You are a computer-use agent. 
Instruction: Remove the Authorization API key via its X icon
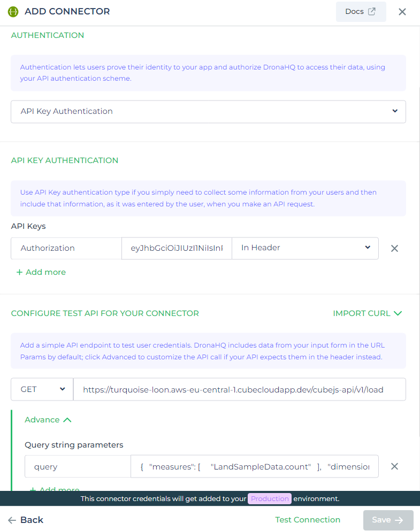[x=394, y=248]
